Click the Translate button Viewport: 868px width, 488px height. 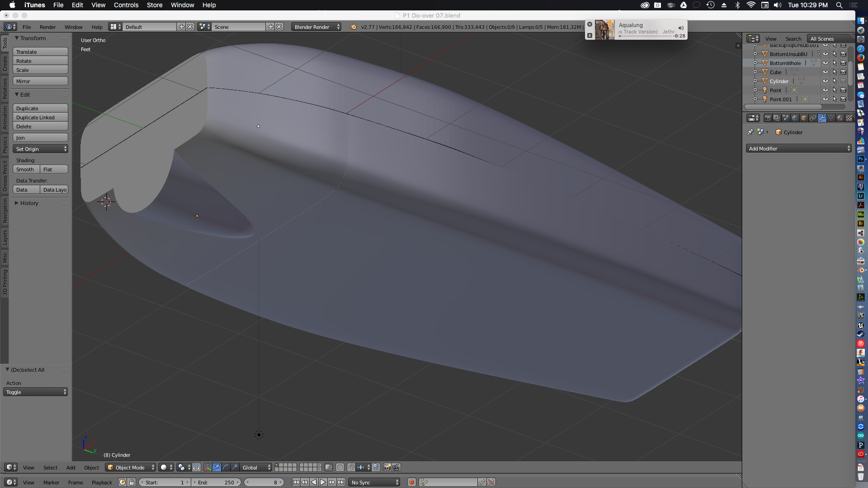click(x=40, y=52)
